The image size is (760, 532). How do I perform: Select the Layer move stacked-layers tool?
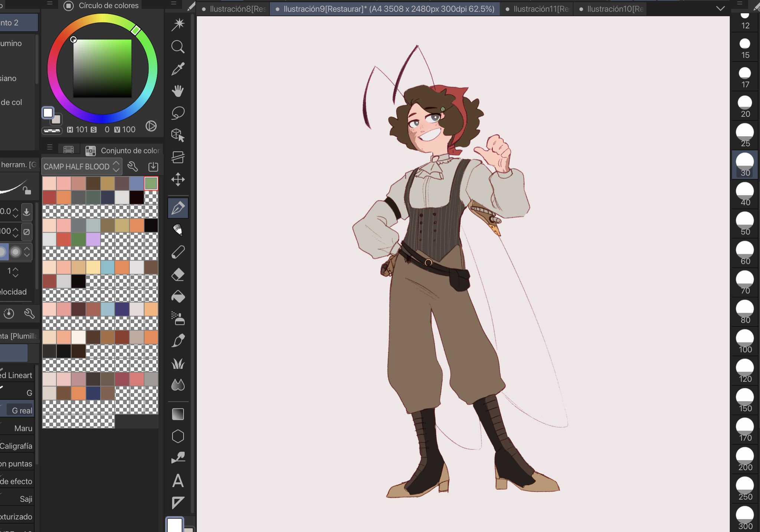click(178, 157)
